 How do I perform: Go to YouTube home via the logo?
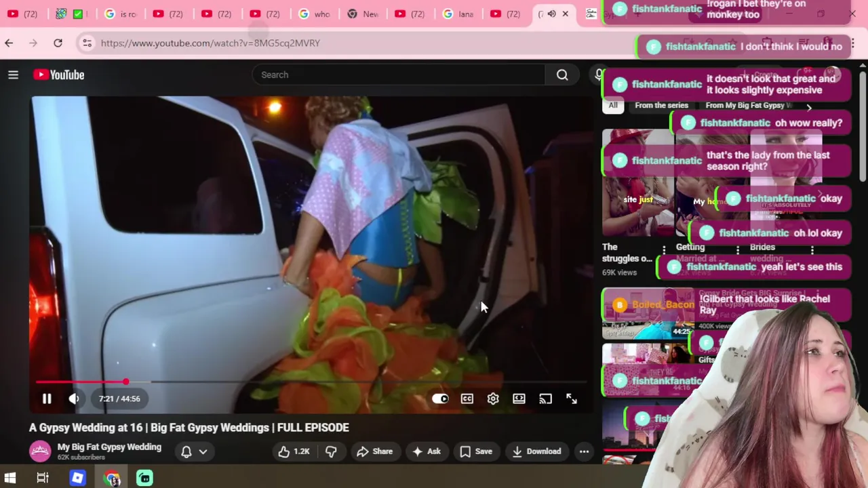tap(59, 75)
